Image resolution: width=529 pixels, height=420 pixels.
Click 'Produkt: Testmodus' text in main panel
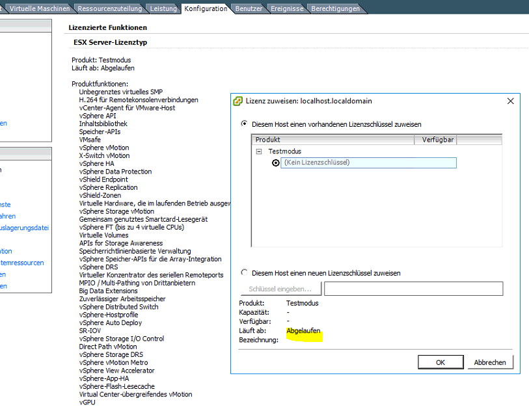[x=102, y=60]
